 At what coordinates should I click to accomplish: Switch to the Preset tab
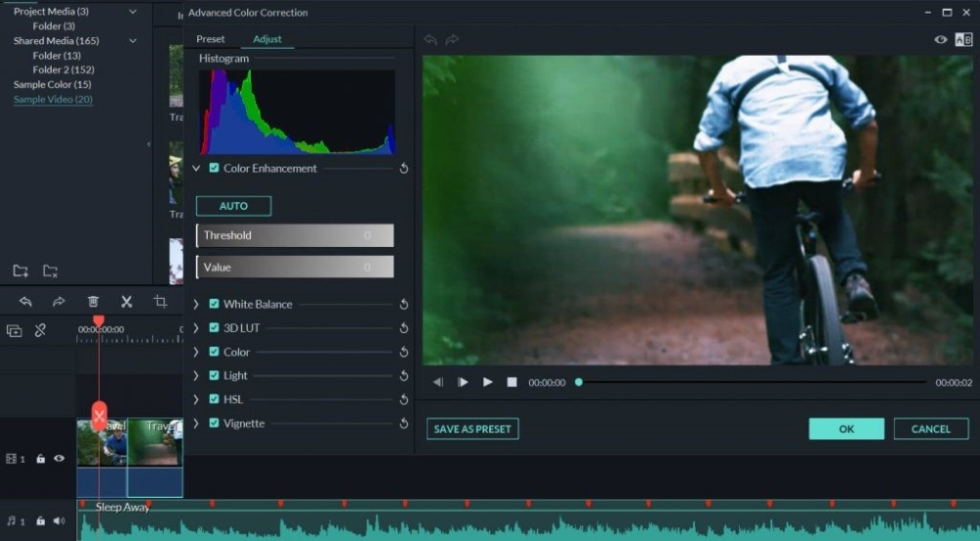click(x=210, y=39)
